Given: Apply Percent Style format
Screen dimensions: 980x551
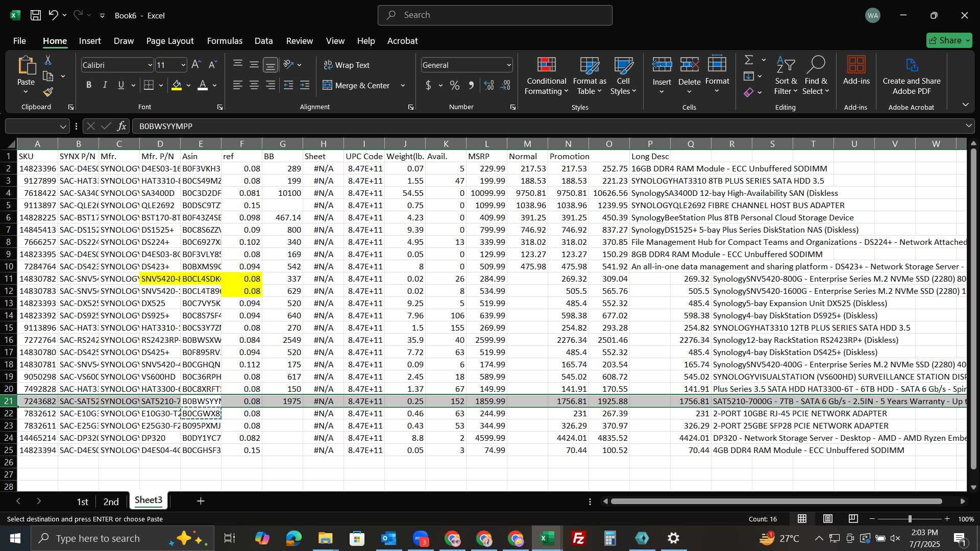Looking at the screenshot, I should click(x=454, y=85).
